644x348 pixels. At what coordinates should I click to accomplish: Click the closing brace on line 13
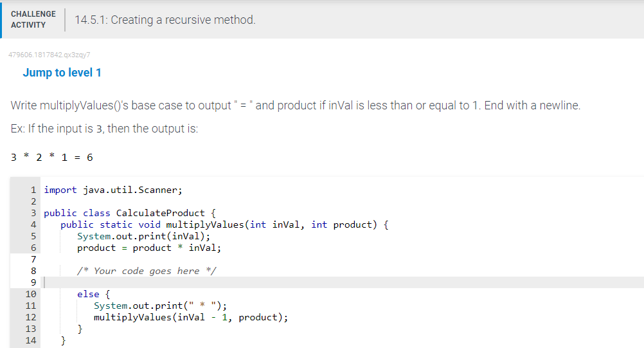(80, 329)
